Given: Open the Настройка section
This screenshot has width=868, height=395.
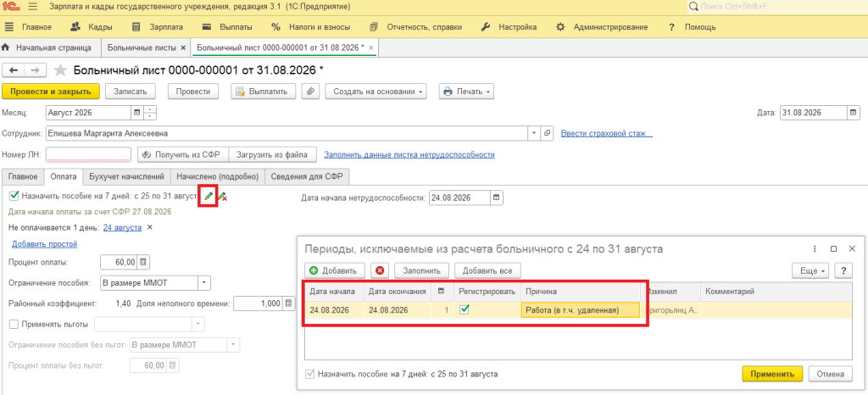Looking at the screenshot, I should pos(509,27).
